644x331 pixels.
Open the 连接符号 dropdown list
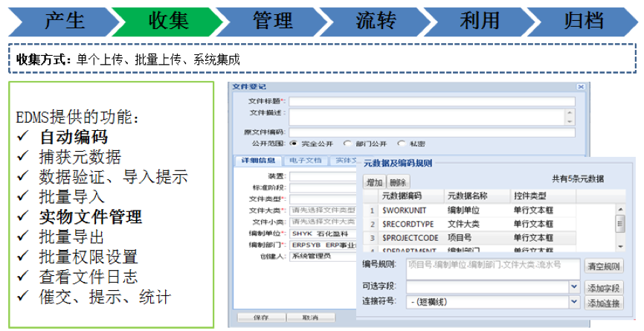click(573, 302)
